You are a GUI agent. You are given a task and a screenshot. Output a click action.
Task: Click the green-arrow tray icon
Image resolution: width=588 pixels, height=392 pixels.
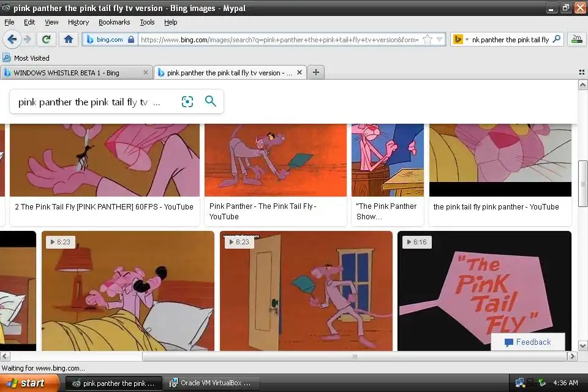pyautogui.click(x=542, y=383)
